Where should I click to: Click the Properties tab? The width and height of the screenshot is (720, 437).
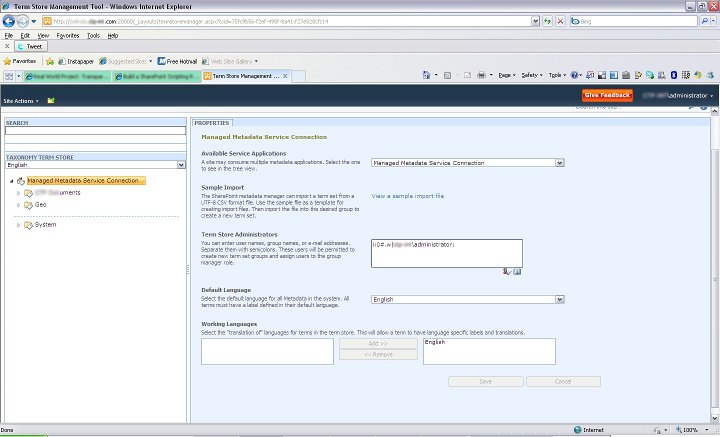click(x=212, y=123)
